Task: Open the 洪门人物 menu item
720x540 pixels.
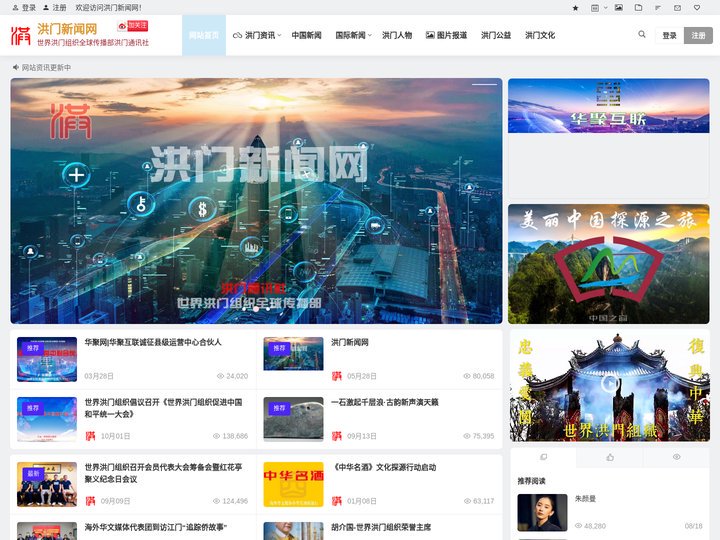Action: click(x=397, y=35)
